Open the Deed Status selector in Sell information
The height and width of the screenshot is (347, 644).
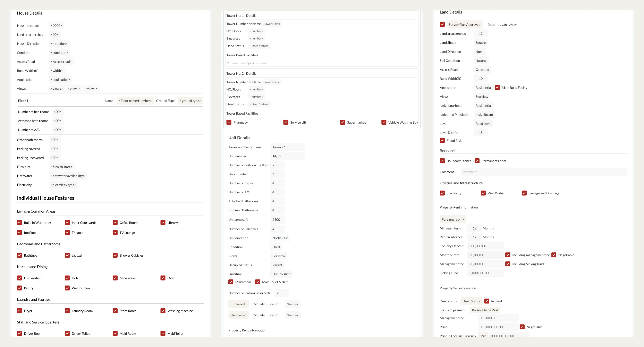pyautogui.click(x=471, y=301)
